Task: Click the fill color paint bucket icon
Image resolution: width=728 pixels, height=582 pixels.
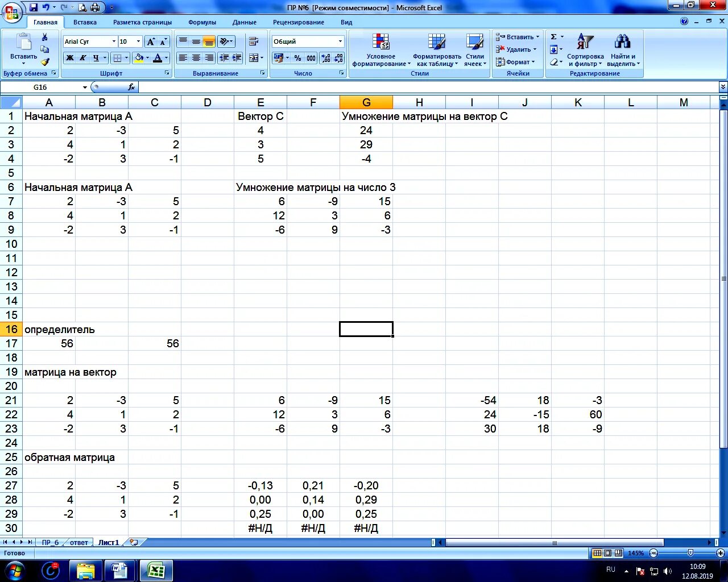Action: click(x=139, y=58)
